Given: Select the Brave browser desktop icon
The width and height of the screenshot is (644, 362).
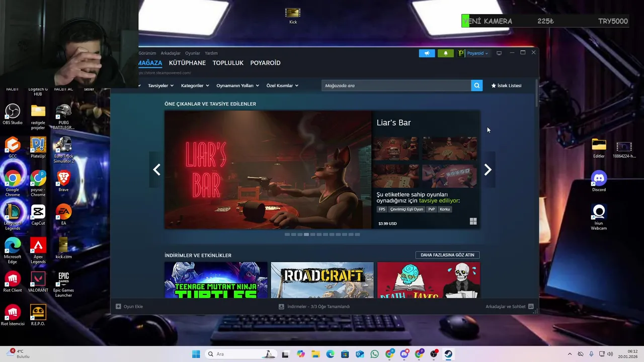Looking at the screenshot, I should coord(63,181).
